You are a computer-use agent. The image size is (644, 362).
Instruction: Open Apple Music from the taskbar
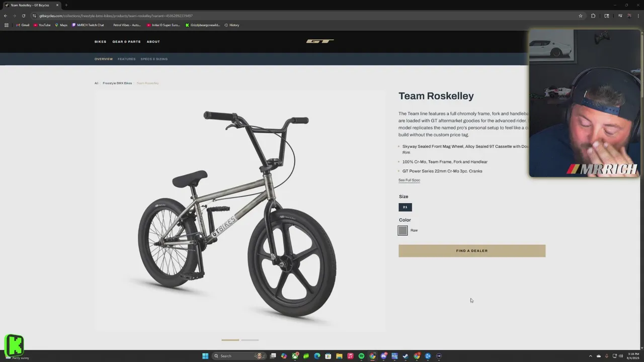tap(350, 356)
